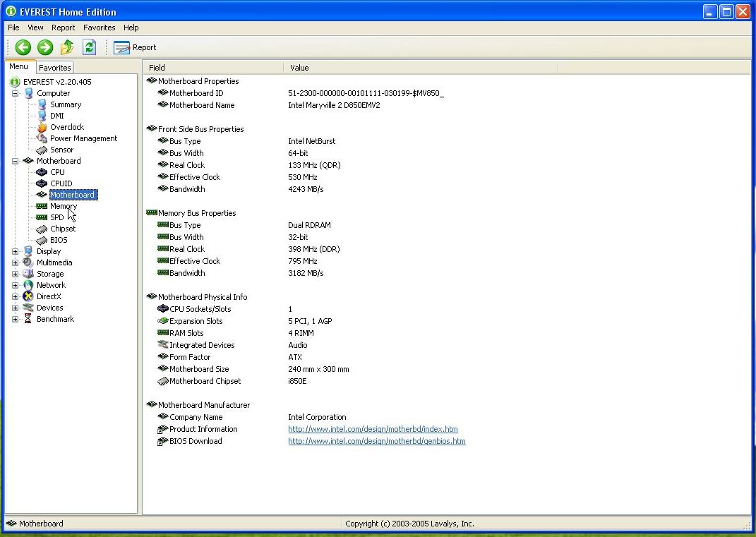The image size is (756, 537).
Task: Select the CPU chip icon
Action: [42, 172]
